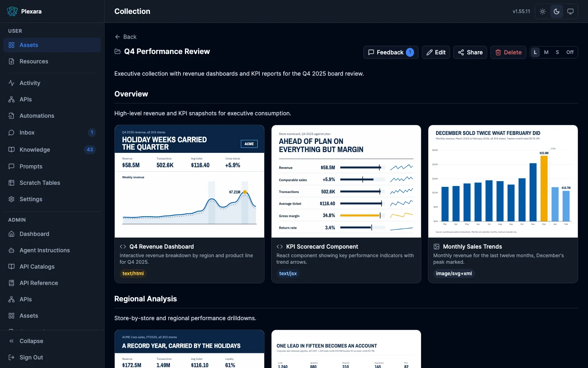
Task: Click the text/html type tag
Action: point(133,274)
